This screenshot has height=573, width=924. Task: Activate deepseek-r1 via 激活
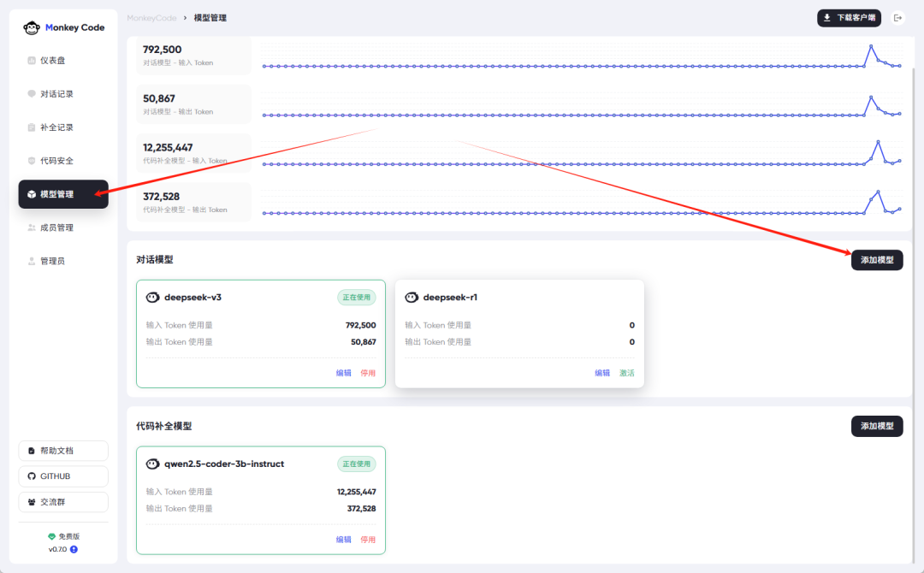(626, 373)
